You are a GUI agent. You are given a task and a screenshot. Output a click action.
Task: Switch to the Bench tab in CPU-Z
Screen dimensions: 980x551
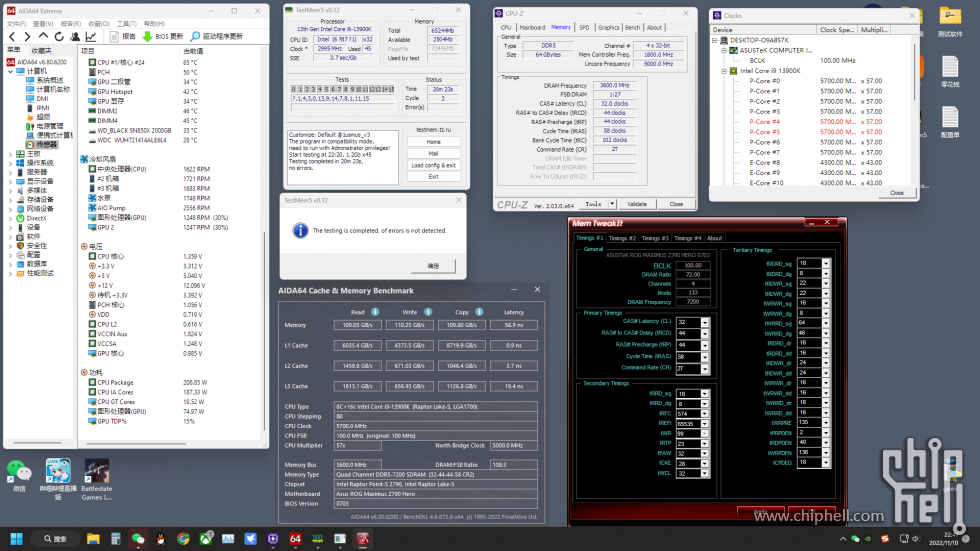(x=632, y=27)
